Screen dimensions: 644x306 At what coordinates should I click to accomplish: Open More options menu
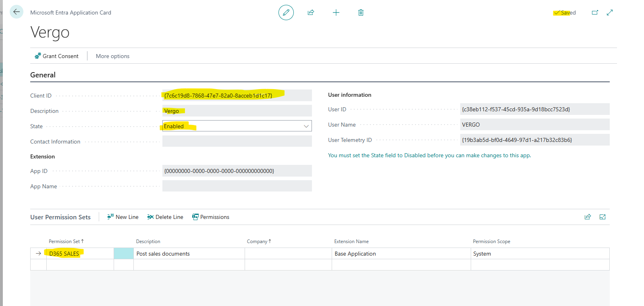[x=112, y=56]
